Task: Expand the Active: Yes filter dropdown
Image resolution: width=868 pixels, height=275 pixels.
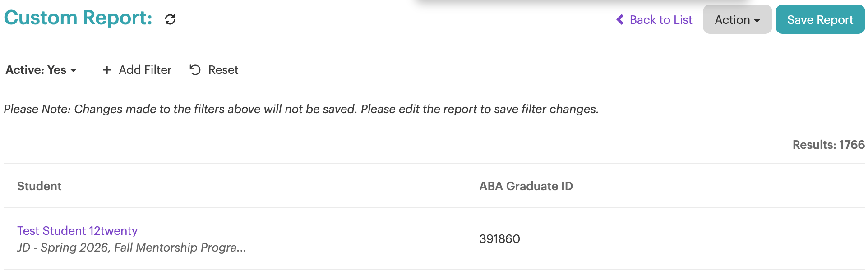Action: (x=41, y=70)
